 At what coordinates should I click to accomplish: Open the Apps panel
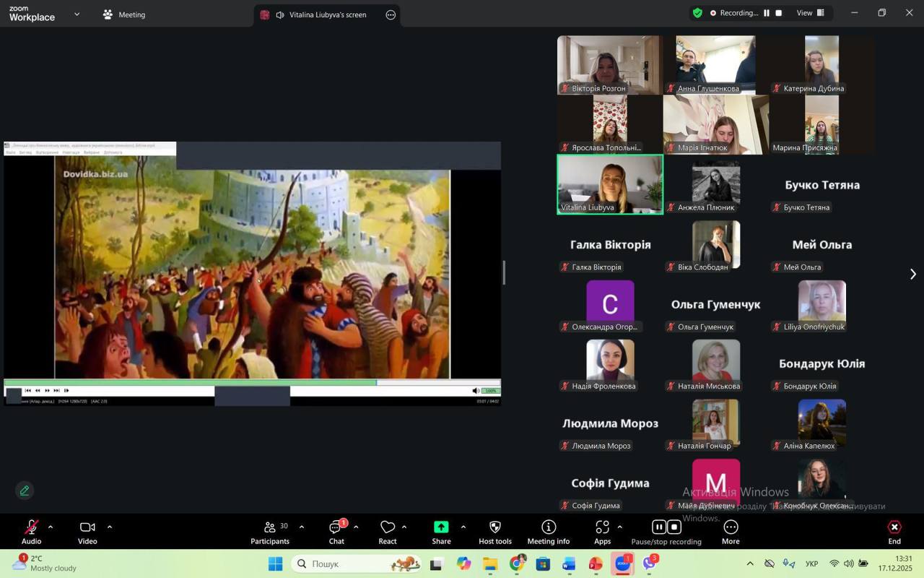pyautogui.click(x=602, y=532)
